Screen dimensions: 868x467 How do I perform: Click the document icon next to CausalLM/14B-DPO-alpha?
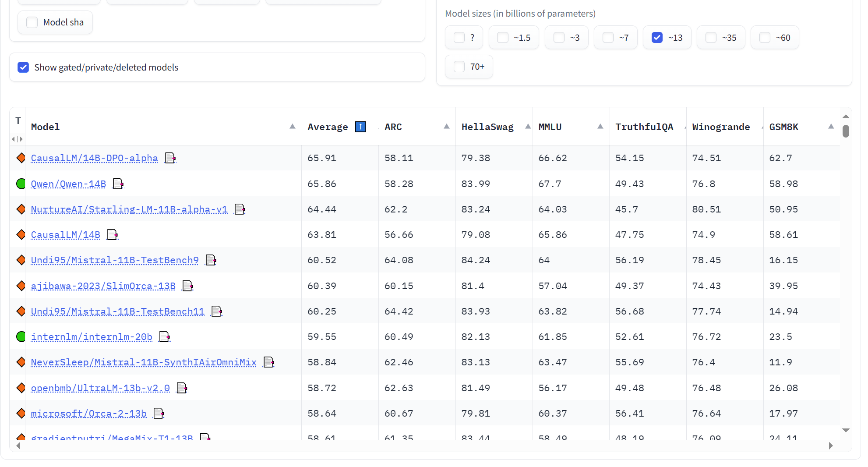[x=170, y=158]
